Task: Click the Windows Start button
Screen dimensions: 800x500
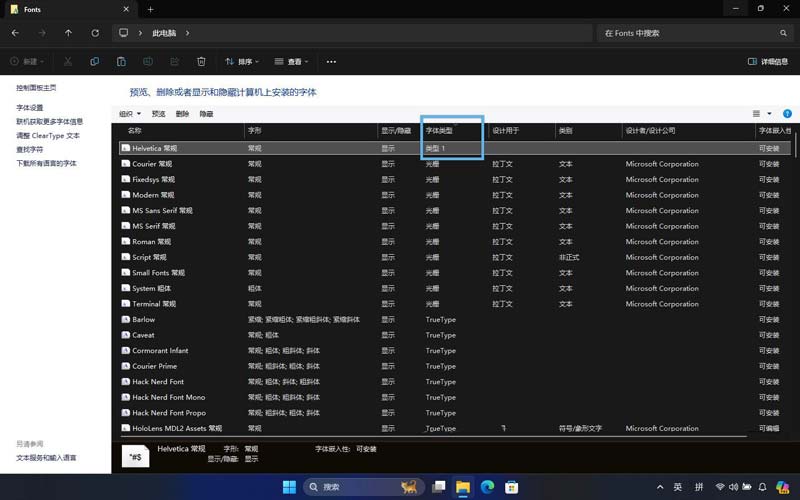Action: click(289, 487)
